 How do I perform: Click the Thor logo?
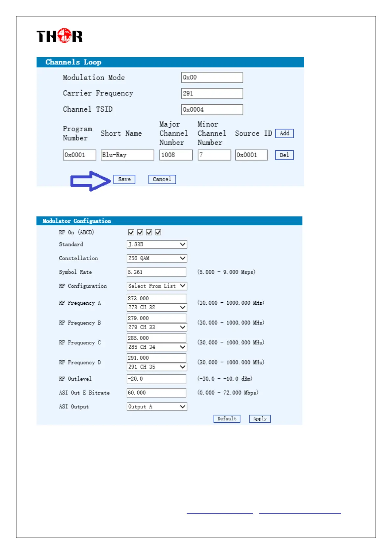pyautogui.click(x=59, y=36)
